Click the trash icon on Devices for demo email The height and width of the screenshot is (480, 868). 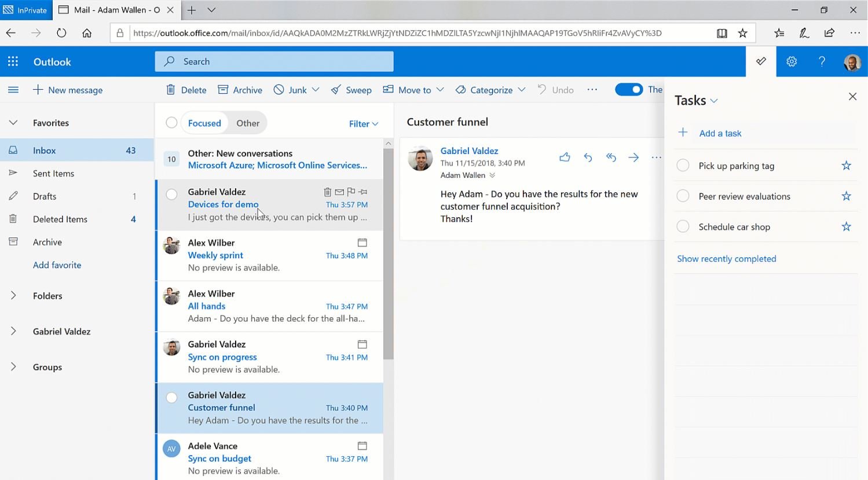click(x=327, y=192)
